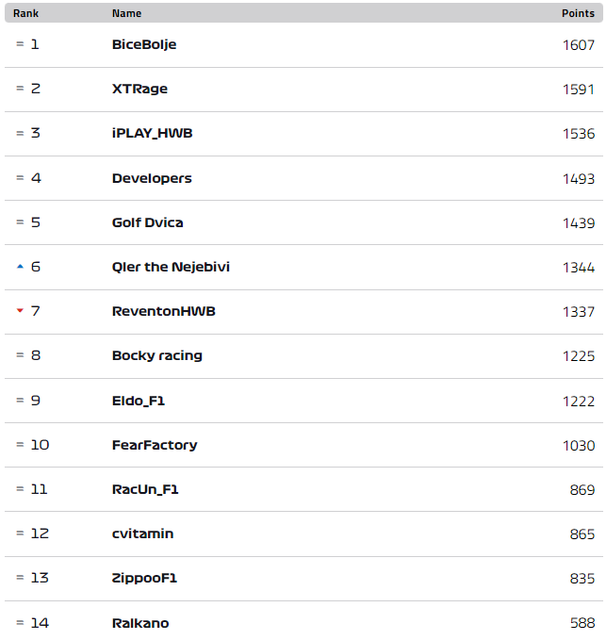606x640 pixels.
Task: Click the red down arrow beside rank 7
Action: click(20, 311)
